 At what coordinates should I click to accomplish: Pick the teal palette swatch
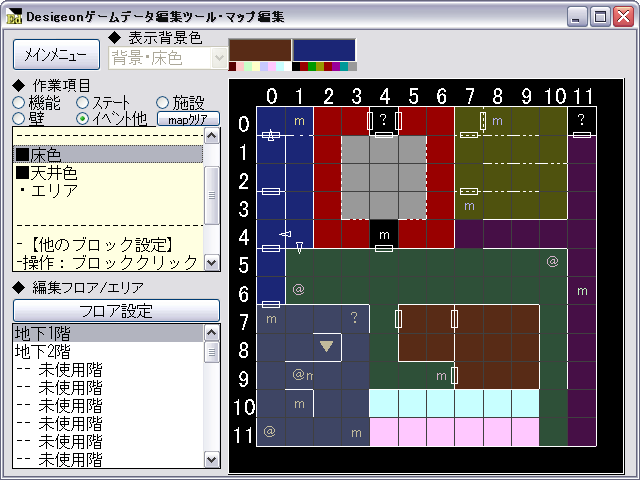point(344,67)
